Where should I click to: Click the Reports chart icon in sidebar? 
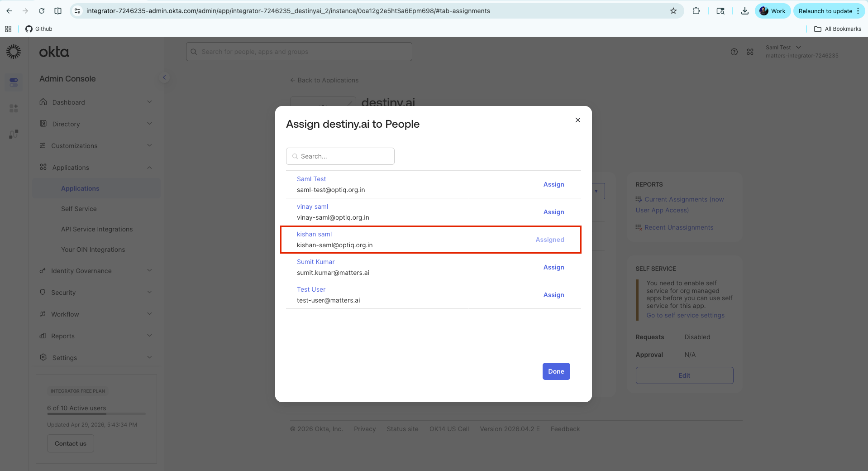pyautogui.click(x=43, y=336)
